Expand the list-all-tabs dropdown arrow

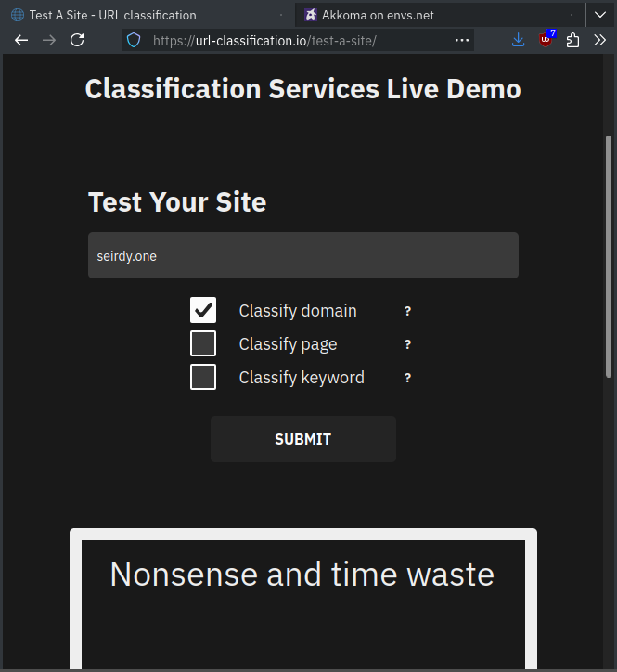coord(601,15)
